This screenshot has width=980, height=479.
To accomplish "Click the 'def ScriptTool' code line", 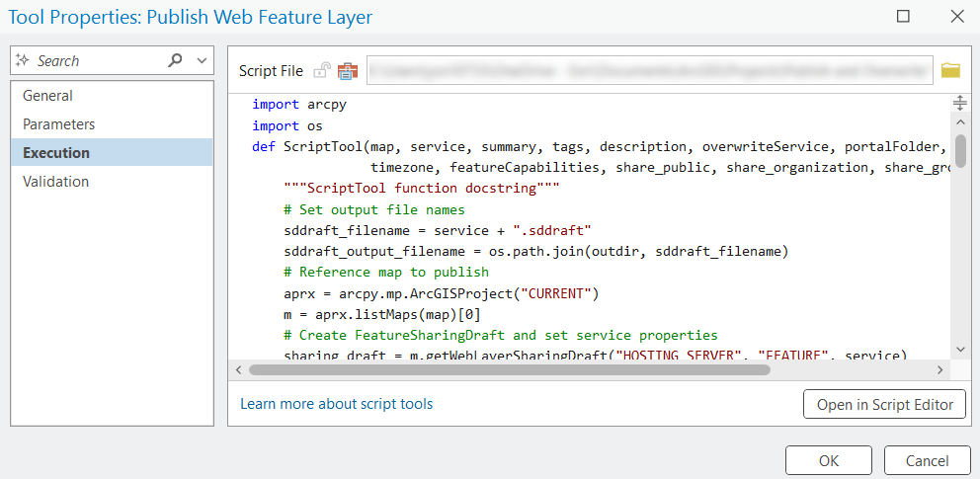I will tap(600, 147).
